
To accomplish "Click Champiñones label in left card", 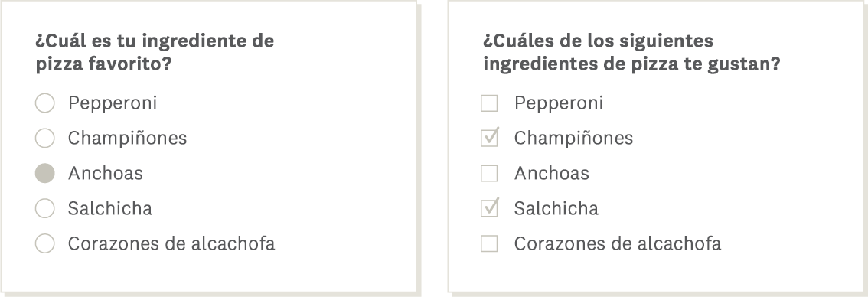I will pos(127,139).
